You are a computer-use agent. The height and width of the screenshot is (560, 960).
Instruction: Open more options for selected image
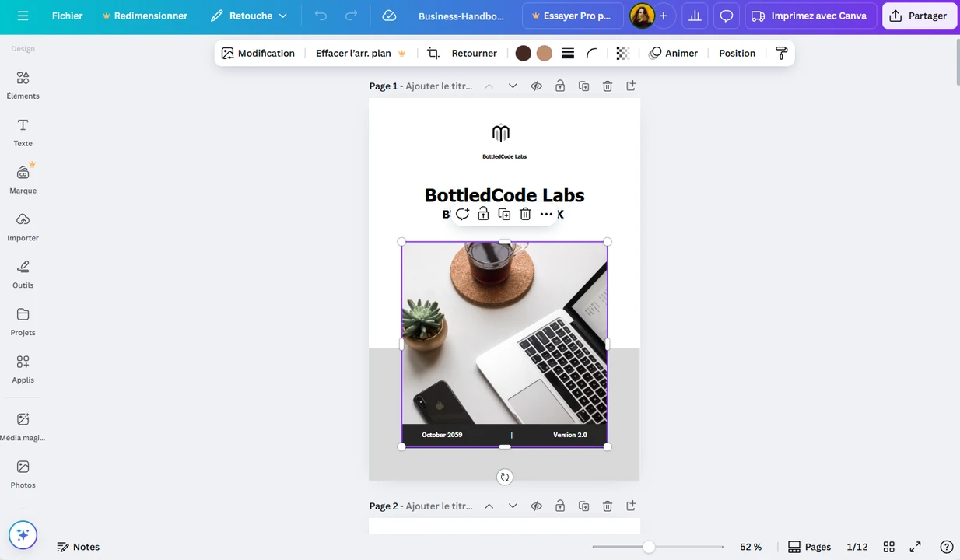pos(546,214)
